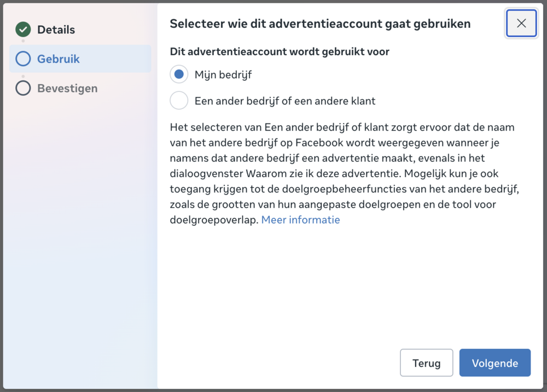Switch to the Bevestigen step
Image resolution: width=547 pixels, height=392 pixels.
click(67, 88)
